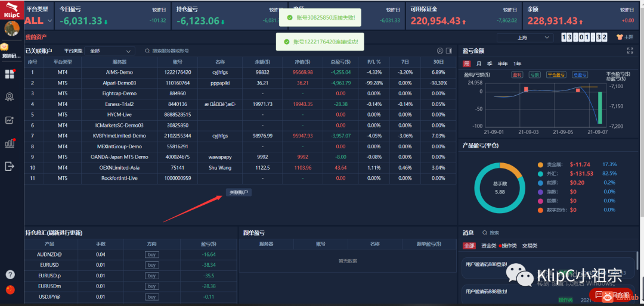This screenshot has width=644, height=306.
Task: Open the dashboard grid icon in sidebar
Action: tap(10, 74)
